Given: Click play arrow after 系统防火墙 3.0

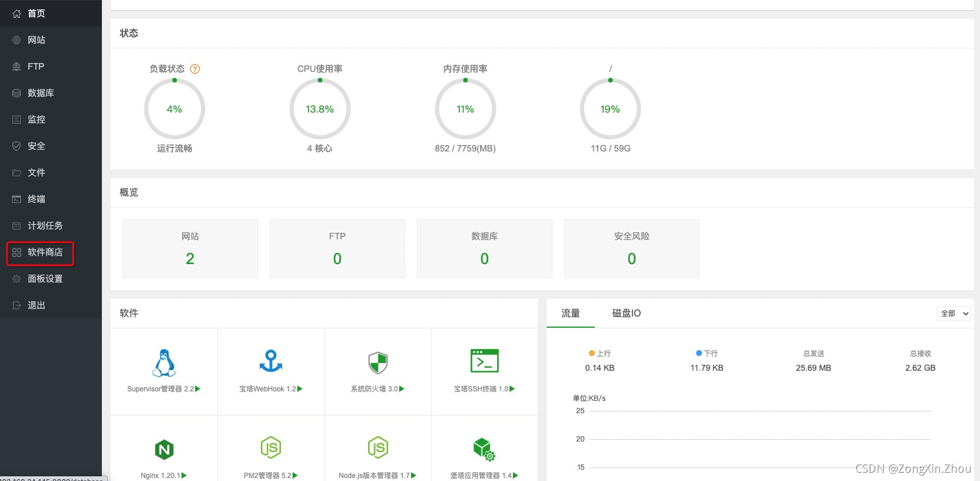Looking at the screenshot, I should click(x=402, y=388).
